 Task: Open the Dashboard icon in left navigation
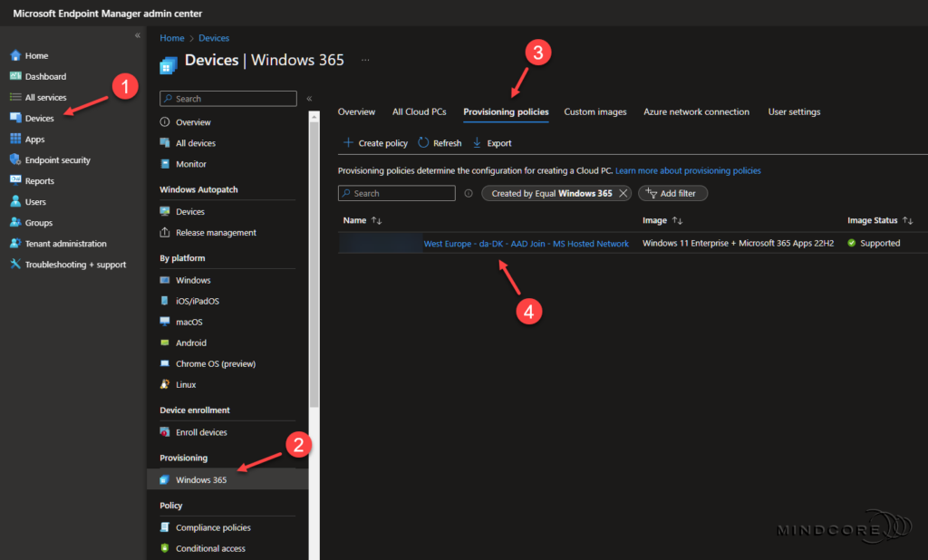(15, 77)
